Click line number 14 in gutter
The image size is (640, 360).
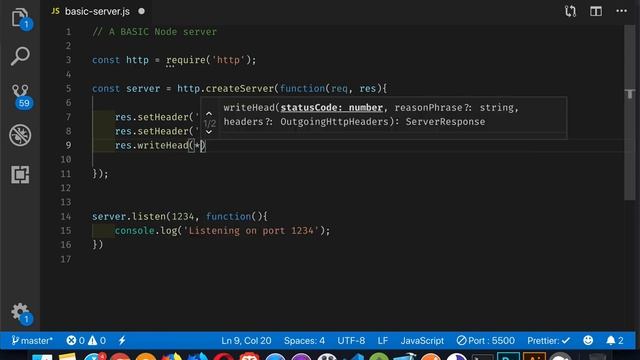click(66, 216)
